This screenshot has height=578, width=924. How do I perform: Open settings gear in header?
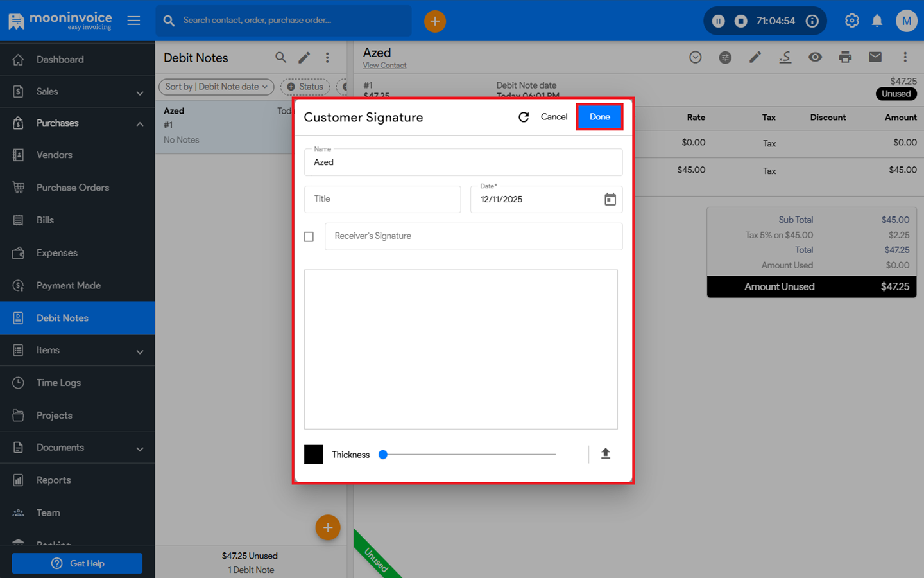pos(851,21)
